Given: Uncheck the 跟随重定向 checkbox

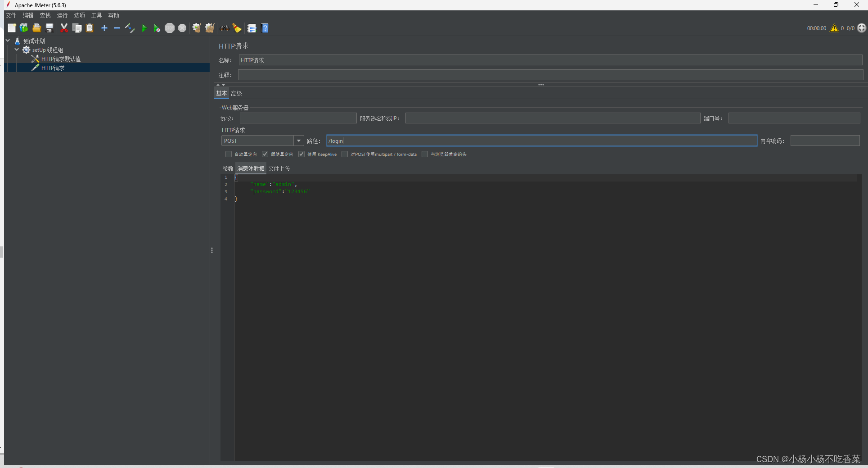Looking at the screenshot, I should 265,154.
